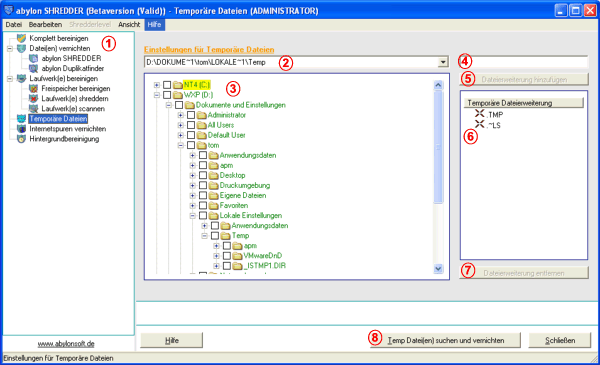Viewport: 600px width, 365px height.
Task: Open the temp path dropdown arrow
Action: (443, 62)
